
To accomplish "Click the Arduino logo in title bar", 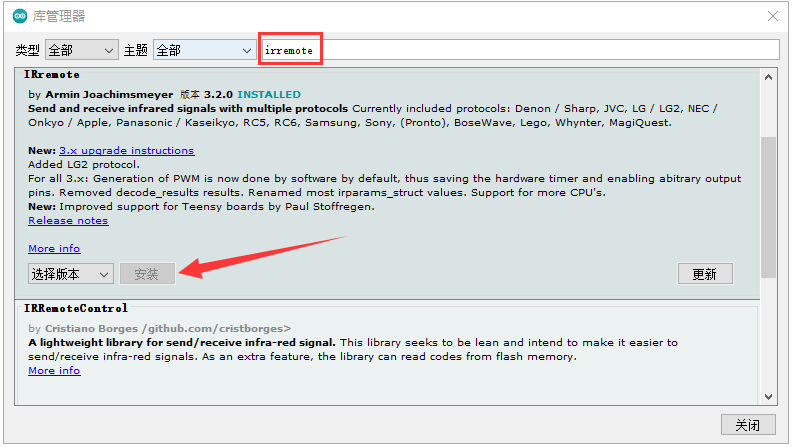I will (x=20, y=16).
